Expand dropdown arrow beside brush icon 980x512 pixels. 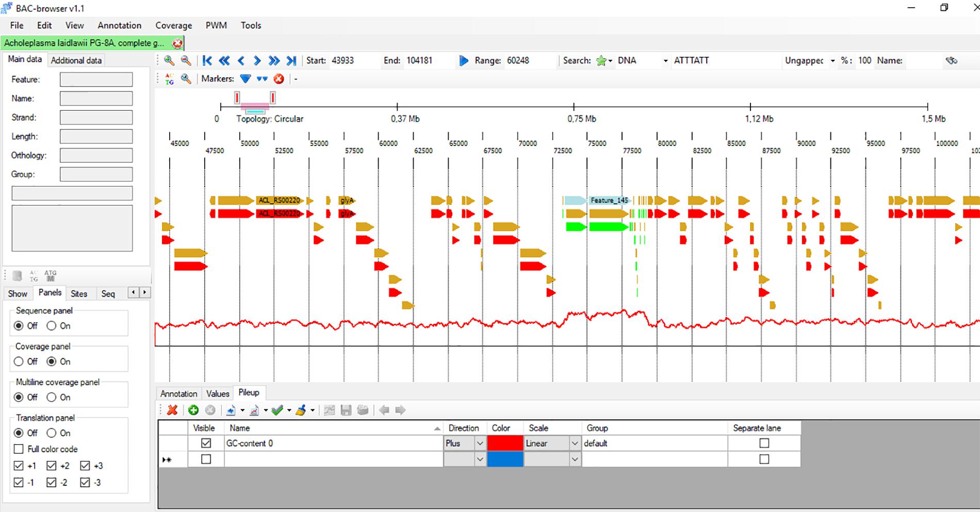tap(313, 410)
